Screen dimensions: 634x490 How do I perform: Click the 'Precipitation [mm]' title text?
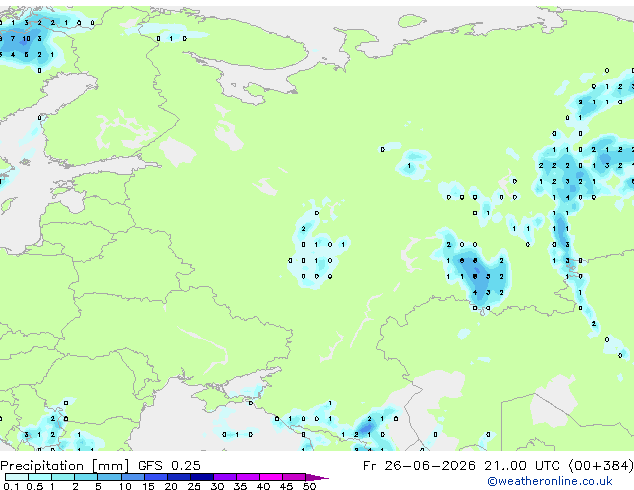tap(65, 466)
